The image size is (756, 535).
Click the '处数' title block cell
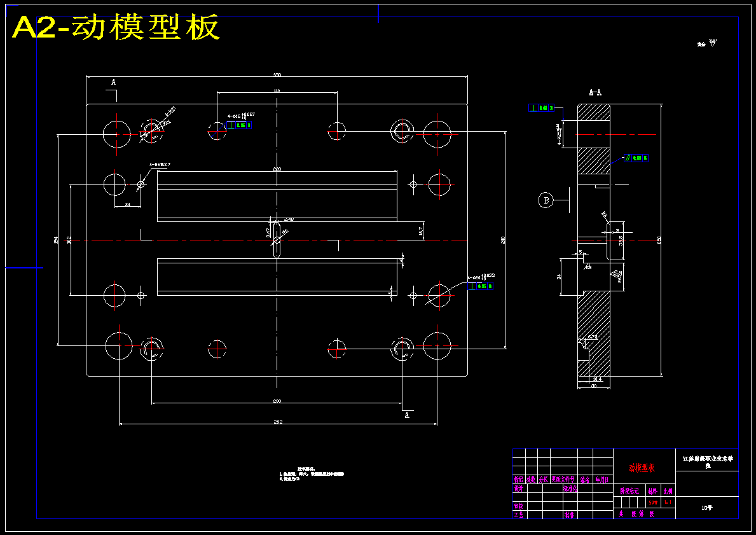(531, 480)
